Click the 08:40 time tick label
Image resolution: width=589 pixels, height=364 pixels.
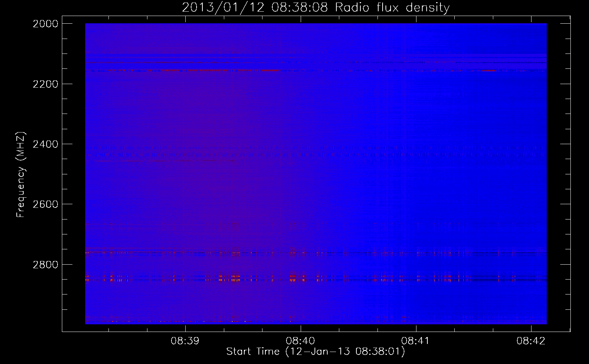[x=300, y=341]
